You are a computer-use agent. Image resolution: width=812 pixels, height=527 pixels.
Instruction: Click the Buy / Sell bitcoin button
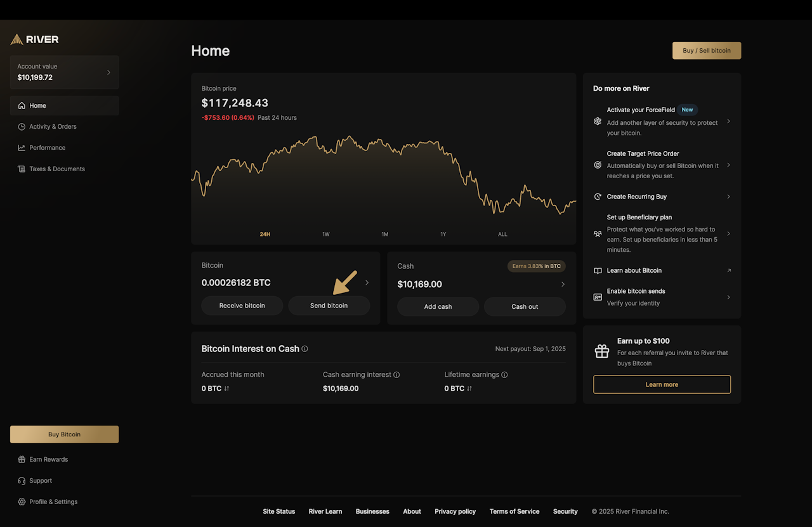tap(707, 51)
